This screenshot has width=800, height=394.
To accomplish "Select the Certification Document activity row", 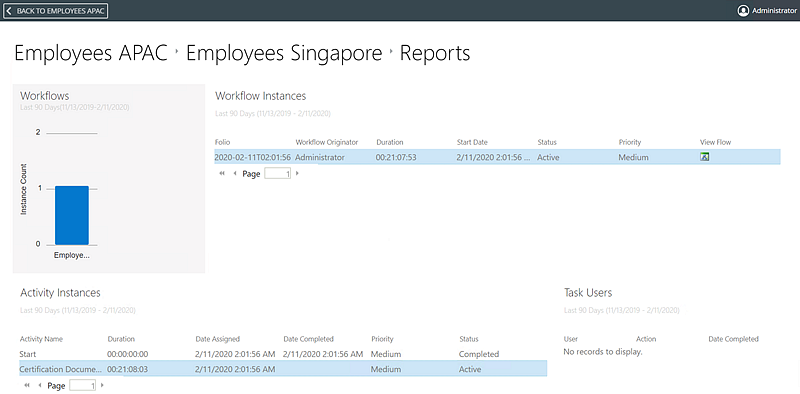I will coord(283,369).
